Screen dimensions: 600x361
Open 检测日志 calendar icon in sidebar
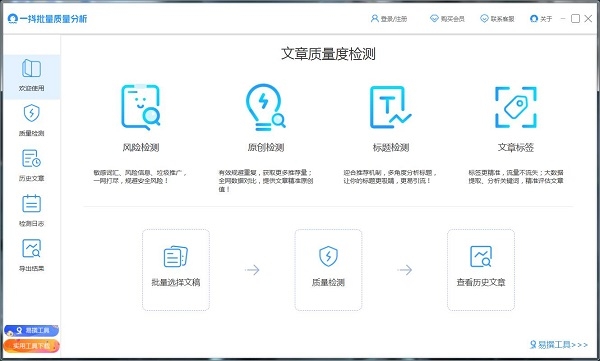(31, 210)
